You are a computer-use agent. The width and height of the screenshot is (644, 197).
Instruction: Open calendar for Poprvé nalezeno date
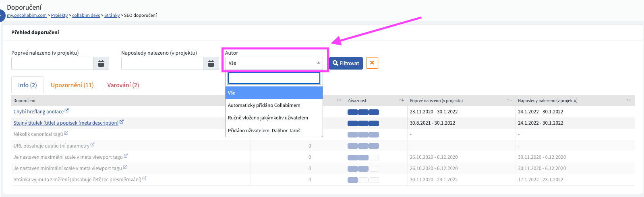coord(101,64)
